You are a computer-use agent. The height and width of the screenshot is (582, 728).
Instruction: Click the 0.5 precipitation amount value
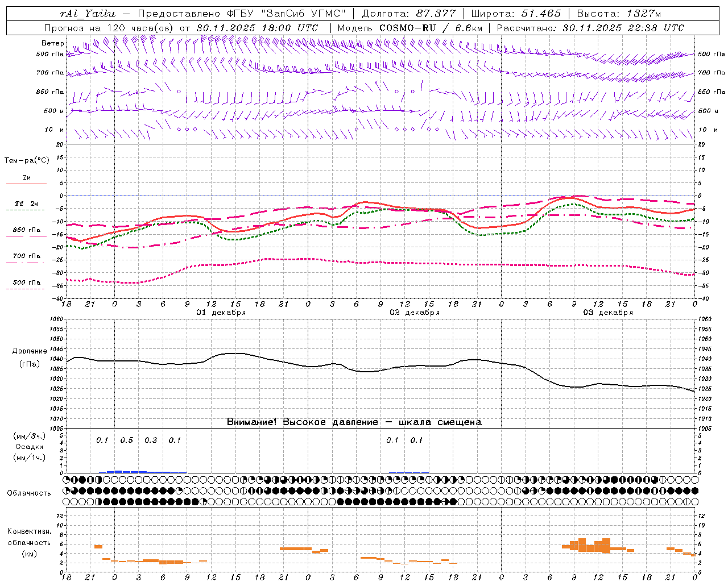126,440
